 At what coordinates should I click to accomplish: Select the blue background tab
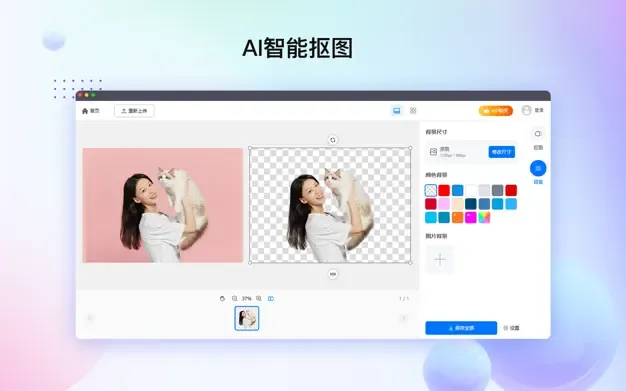[538, 172]
